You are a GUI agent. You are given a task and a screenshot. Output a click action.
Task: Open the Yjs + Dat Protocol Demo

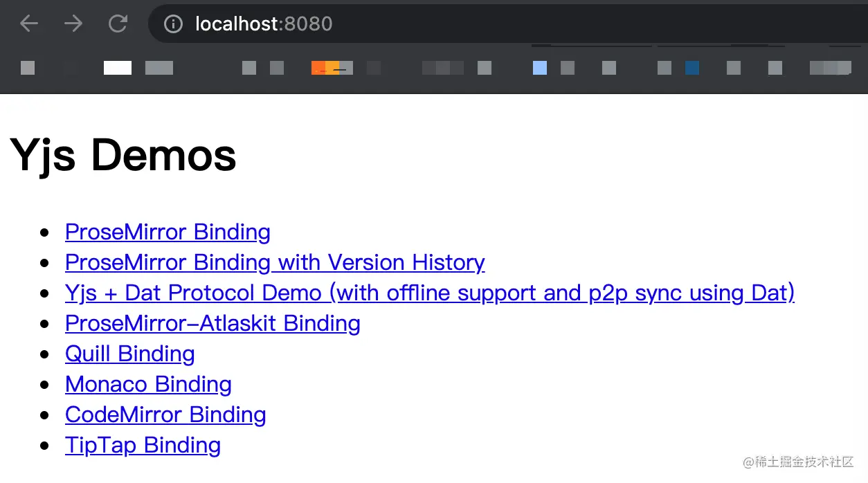(x=429, y=293)
